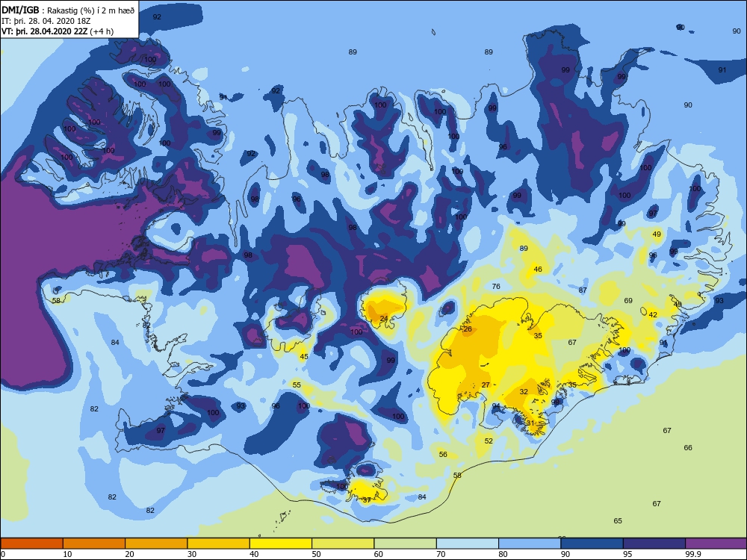Click the humidity value 32 on the map

524,391
